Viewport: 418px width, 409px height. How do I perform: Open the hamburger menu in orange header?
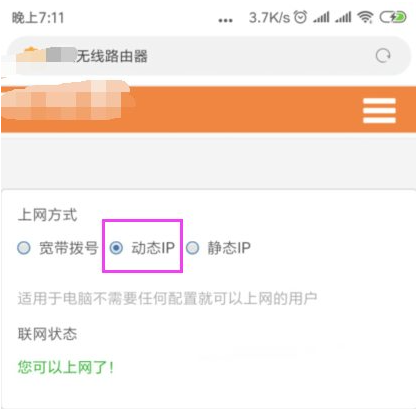tap(379, 111)
